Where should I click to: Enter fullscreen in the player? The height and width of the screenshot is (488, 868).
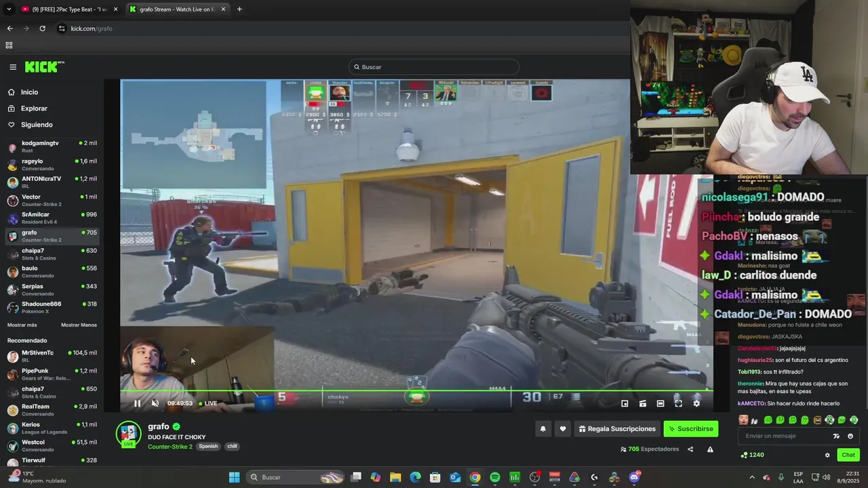pos(678,403)
